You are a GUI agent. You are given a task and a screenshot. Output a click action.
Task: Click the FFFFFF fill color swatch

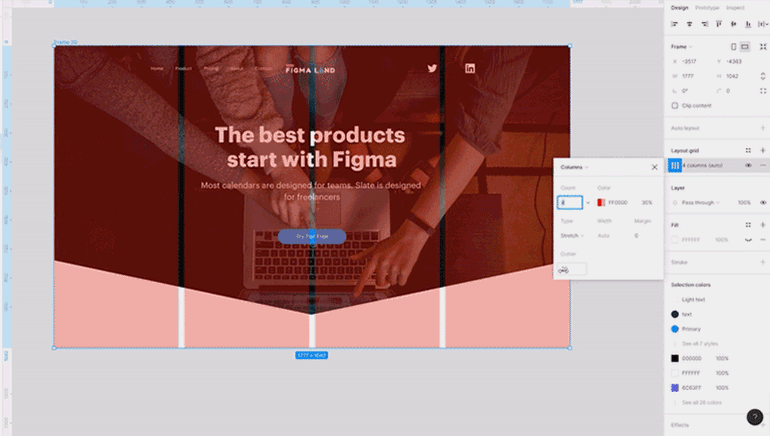point(675,240)
